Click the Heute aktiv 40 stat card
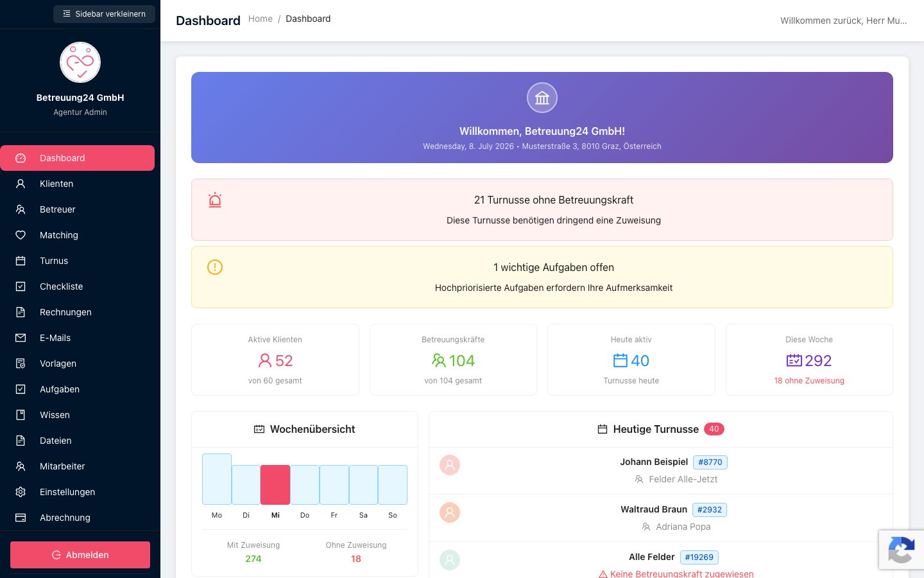The height and width of the screenshot is (578, 924). 631,360
